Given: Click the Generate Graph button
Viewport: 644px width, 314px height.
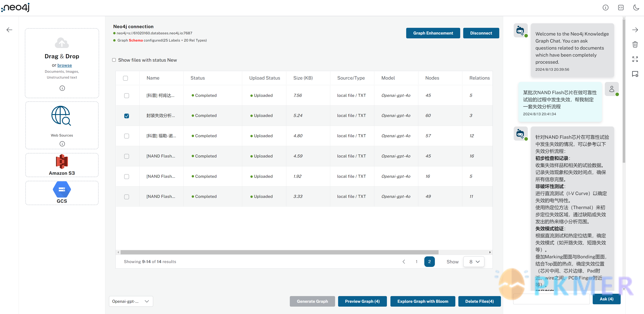Looking at the screenshot, I should (312, 301).
